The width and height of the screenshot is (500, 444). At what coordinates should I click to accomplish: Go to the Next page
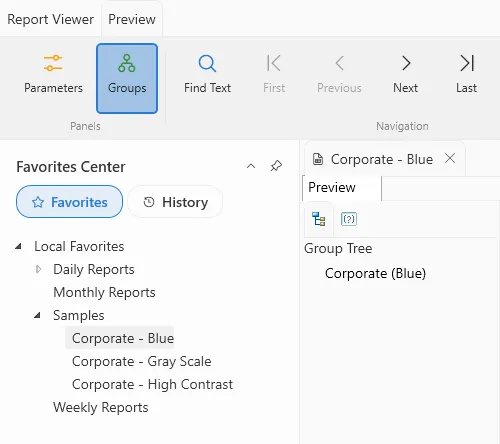(405, 75)
